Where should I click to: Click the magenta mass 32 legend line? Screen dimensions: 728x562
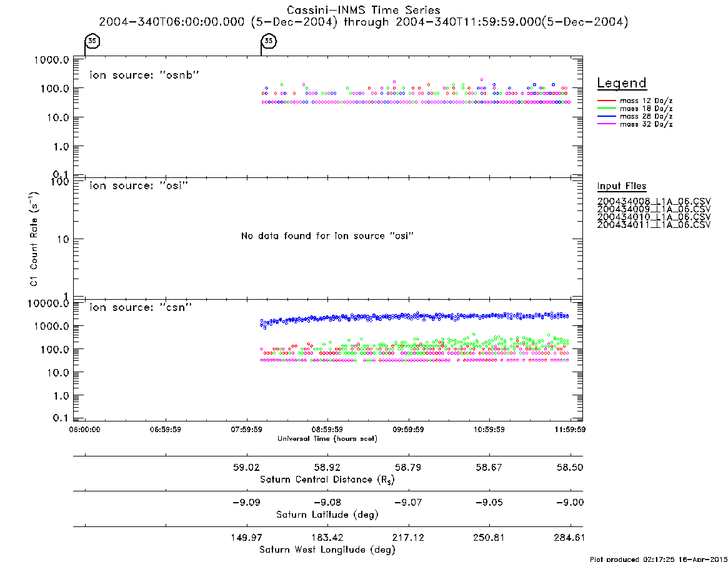pyautogui.click(x=606, y=124)
